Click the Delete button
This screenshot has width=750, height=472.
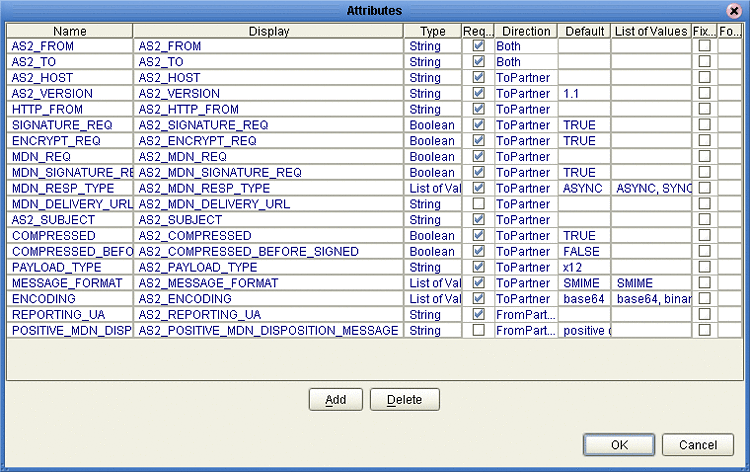pos(405,399)
